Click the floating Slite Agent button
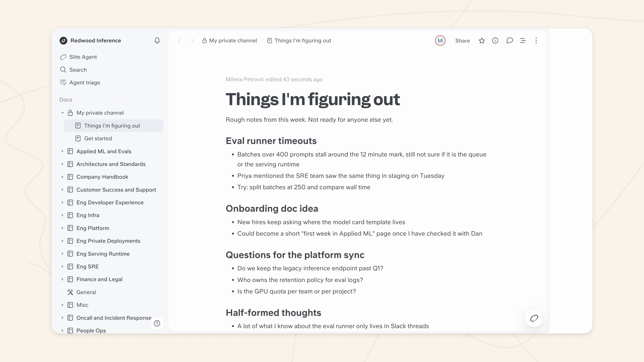Image resolution: width=644 pixels, height=362 pixels. pos(534,318)
